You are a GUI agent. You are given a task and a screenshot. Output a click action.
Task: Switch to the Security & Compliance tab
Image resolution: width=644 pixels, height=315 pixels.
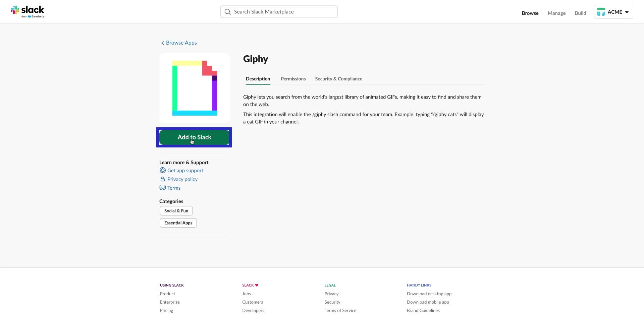[338, 79]
